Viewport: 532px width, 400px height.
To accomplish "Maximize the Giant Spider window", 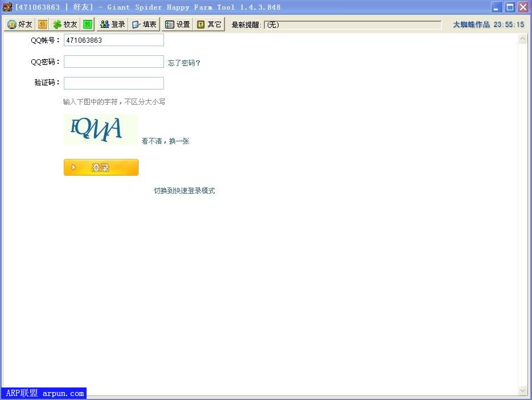I will (x=510, y=7).
